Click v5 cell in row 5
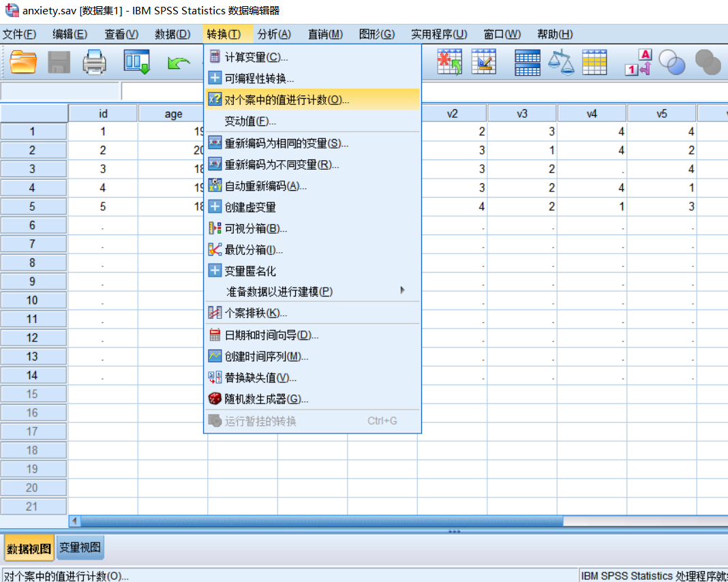Viewport: 728px width, 582px height. tap(662, 206)
